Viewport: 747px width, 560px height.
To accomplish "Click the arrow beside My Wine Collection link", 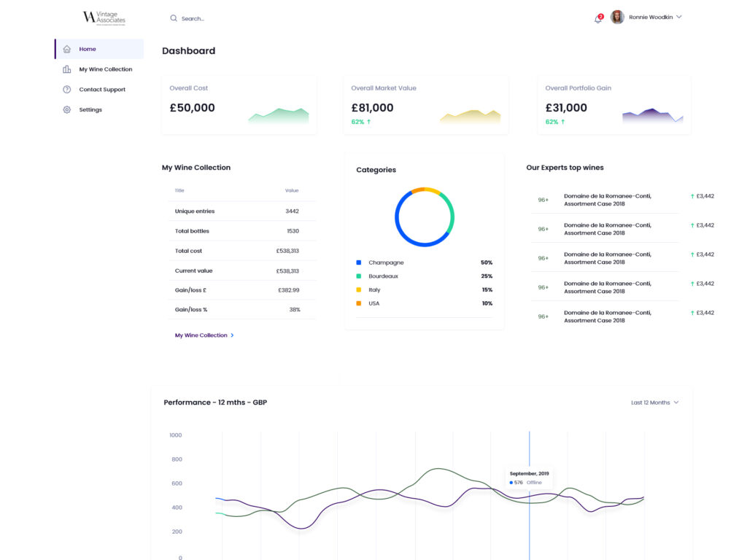I will click(x=232, y=335).
